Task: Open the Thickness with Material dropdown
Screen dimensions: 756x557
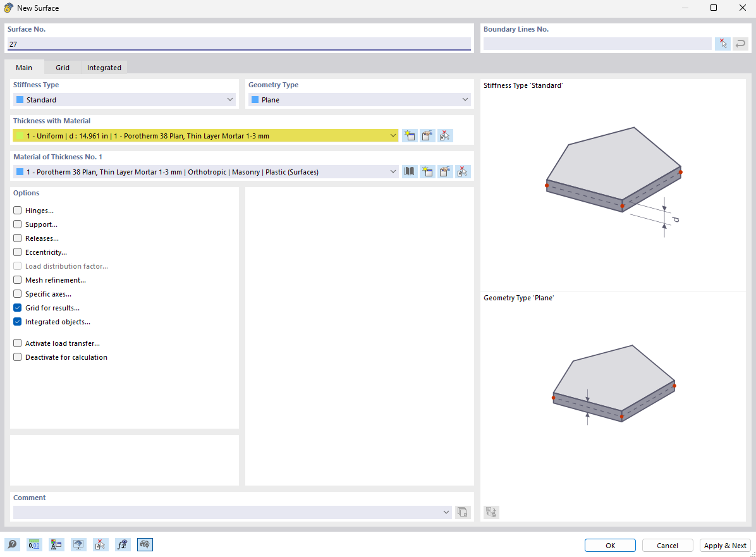Action: click(393, 135)
